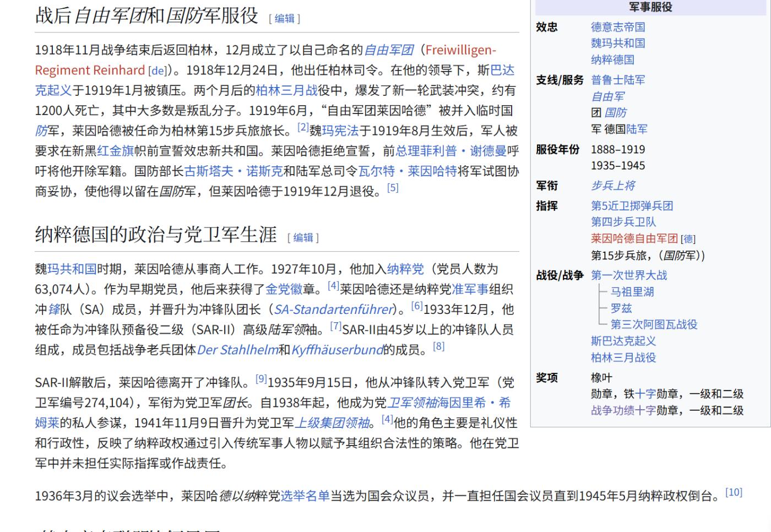Open the 莱因哈德自由军团 red link under 指挥

pyautogui.click(x=633, y=238)
